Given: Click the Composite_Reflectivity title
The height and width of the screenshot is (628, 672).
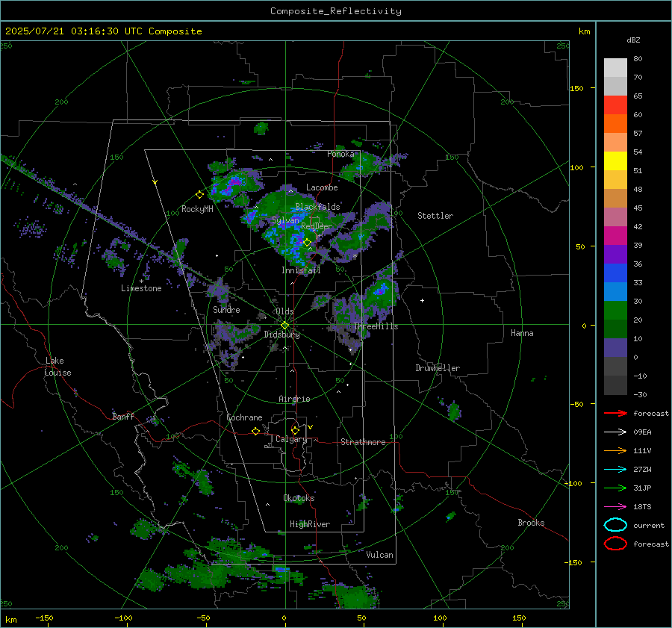Looking at the screenshot, I should pyautogui.click(x=336, y=11).
